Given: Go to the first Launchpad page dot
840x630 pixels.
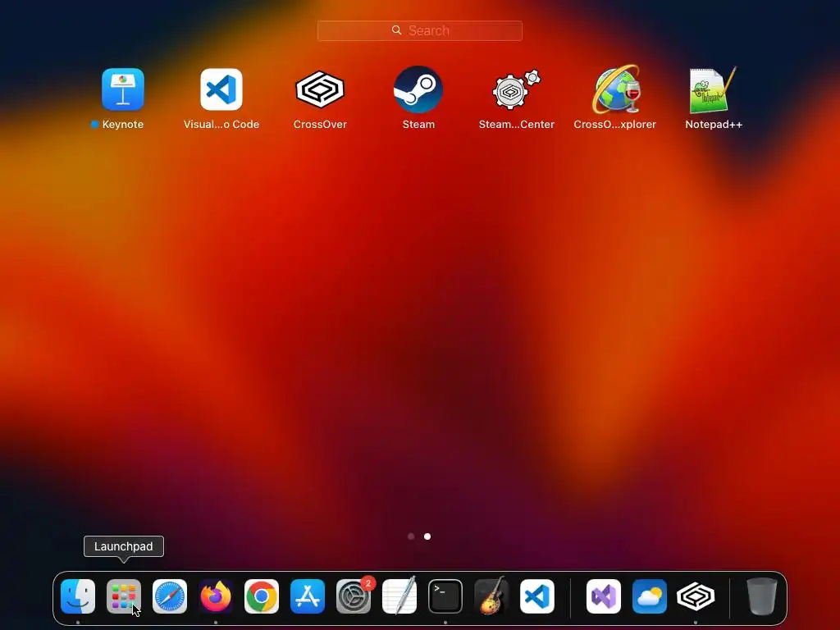Looking at the screenshot, I should (x=411, y=536).
